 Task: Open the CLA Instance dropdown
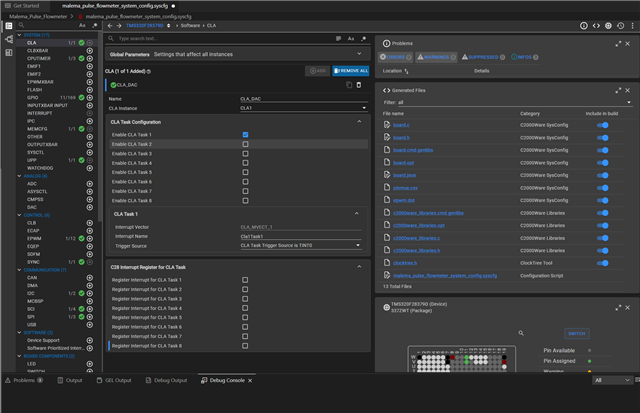[302, 108]
